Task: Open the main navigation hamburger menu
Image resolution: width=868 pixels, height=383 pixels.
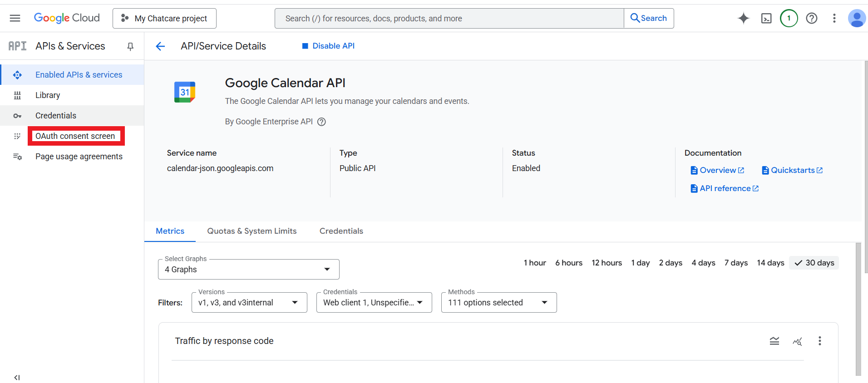Action: pyautogui.click(x=15, y=18)
